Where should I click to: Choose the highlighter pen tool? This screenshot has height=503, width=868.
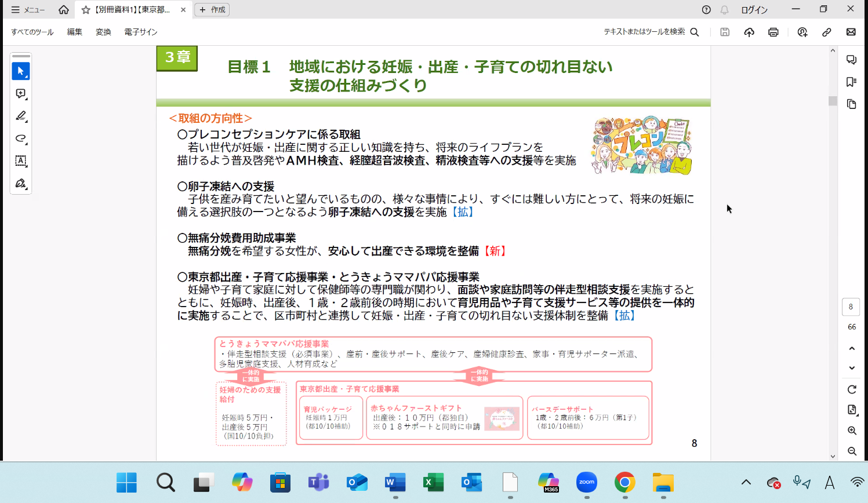21,116
